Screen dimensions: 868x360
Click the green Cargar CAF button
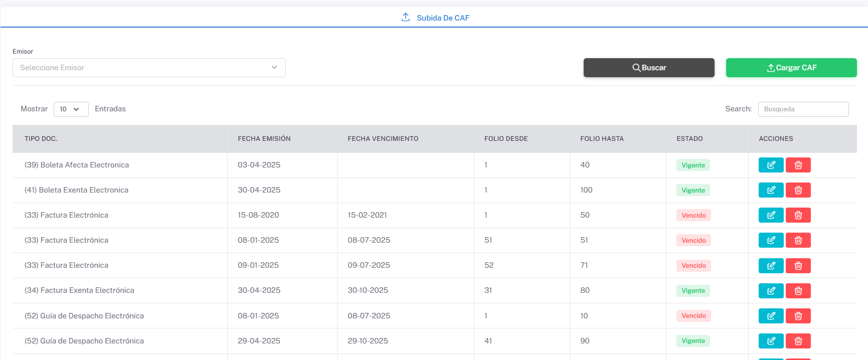coord(791,68)
